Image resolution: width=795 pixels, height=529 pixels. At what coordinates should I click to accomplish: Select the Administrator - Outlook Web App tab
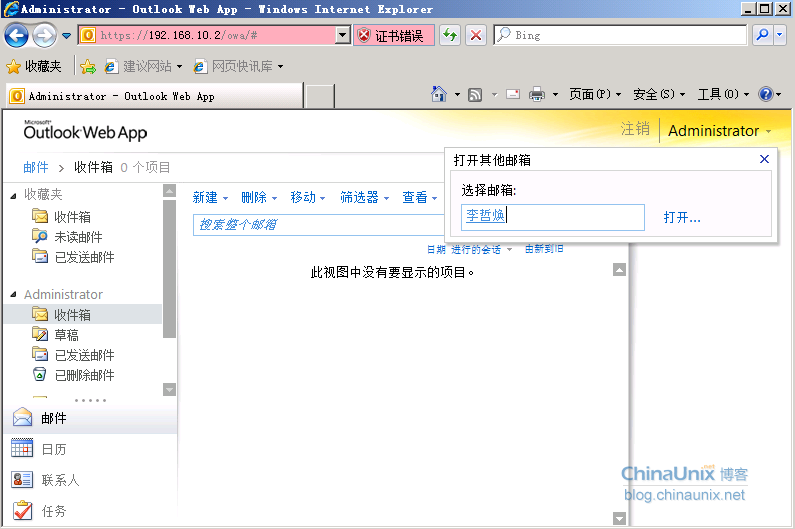pyautogui.click(x=155, y=96)
